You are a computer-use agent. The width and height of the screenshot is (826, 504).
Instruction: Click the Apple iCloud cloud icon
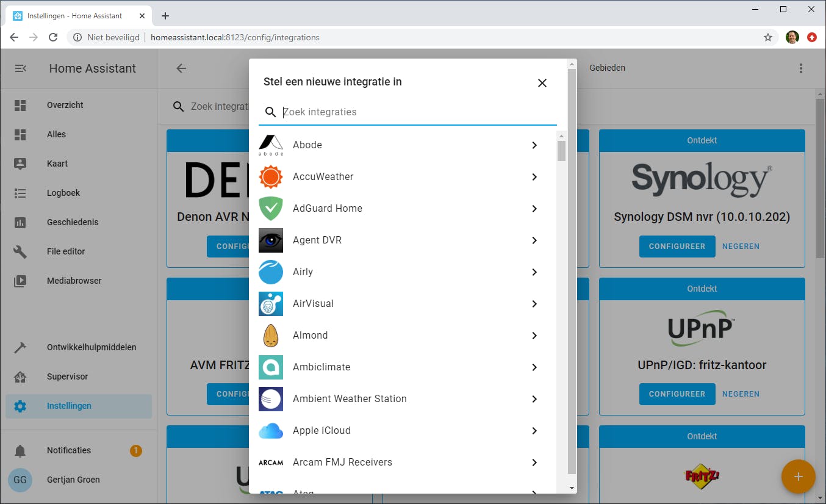click(x=271, y=431)
